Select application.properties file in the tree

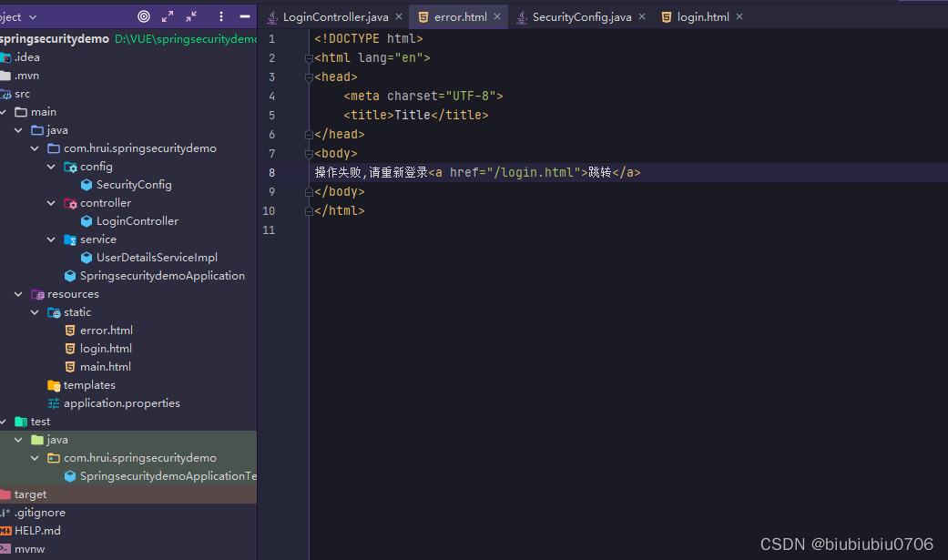tap(121, 403)
